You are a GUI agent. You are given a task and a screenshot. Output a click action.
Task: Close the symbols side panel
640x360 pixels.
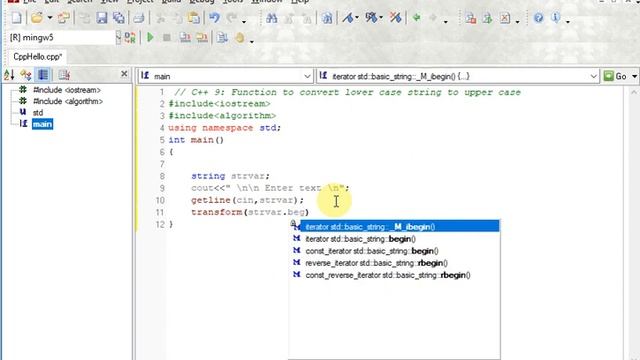tap(124, 74)
